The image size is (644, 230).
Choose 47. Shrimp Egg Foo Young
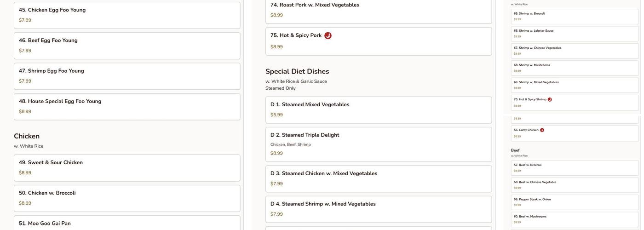pos(127,76)
